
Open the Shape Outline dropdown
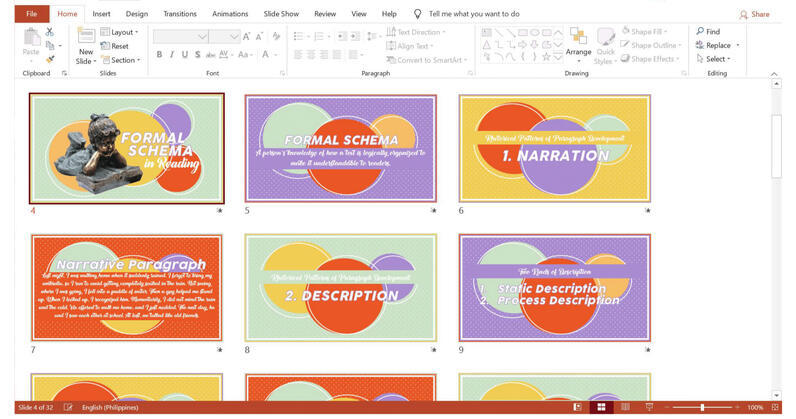(x=651, y=45)
